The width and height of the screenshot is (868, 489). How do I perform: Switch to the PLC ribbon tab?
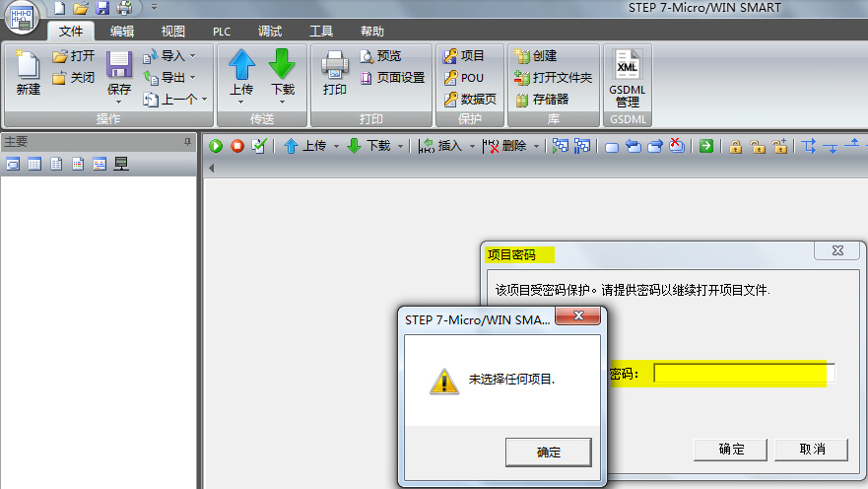tap(222, 32)
